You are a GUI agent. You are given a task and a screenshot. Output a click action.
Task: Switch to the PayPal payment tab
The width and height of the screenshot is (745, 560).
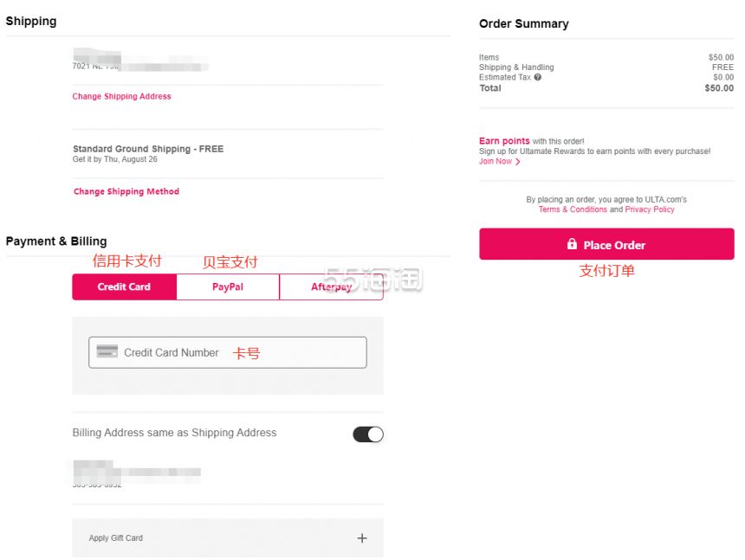coord(228,286)
